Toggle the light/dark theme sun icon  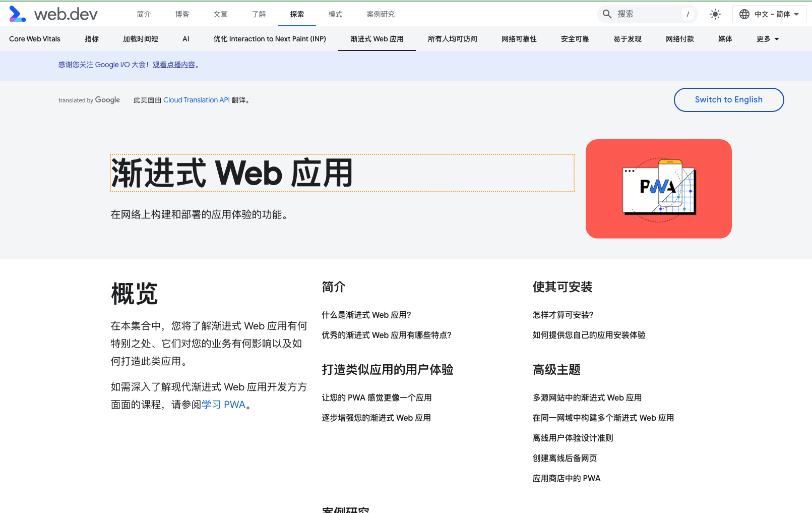[715, 14]
